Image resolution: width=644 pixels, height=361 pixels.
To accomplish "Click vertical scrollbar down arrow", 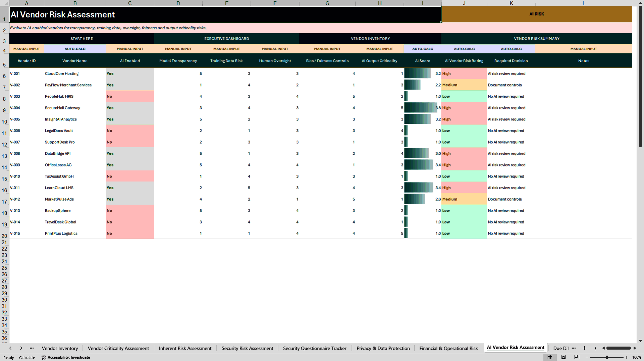I will tap(640, 341).
